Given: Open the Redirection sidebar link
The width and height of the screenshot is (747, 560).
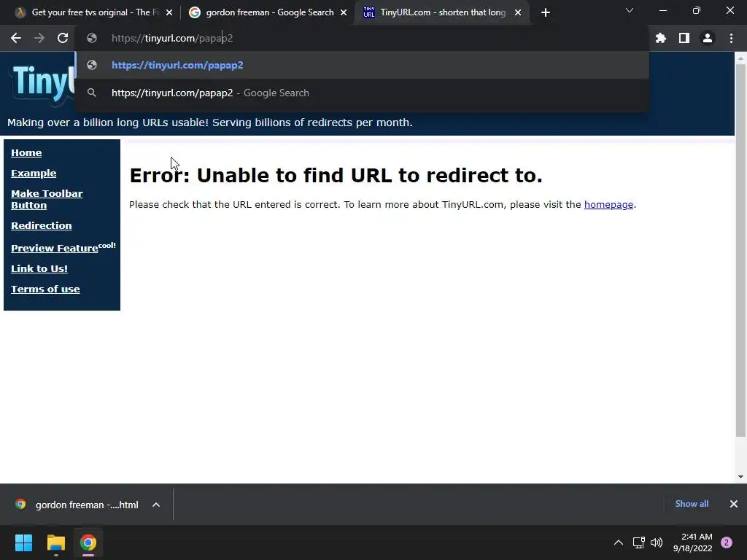Looking at the screenshot, I should click(x=42, y=226).
